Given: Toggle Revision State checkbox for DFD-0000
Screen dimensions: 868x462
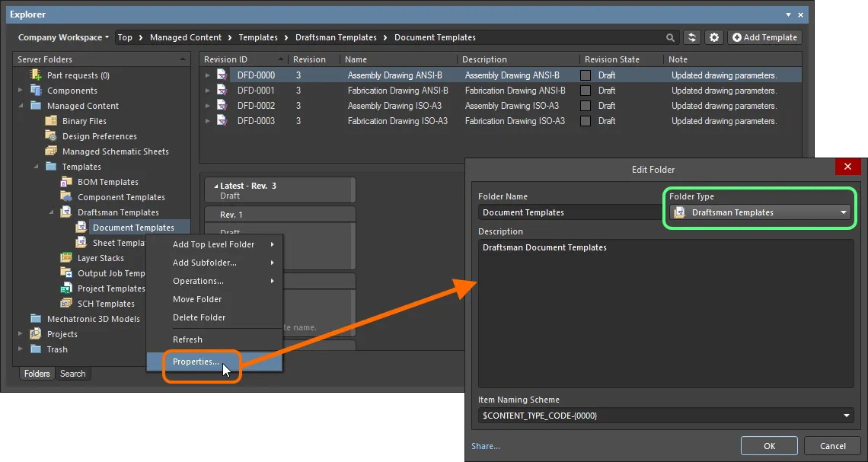Looking at the screenshot, I should click(x=586, y=75).
